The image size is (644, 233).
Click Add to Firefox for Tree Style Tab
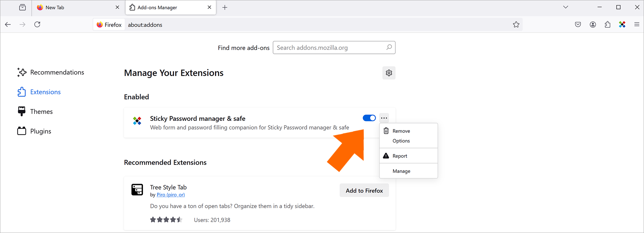[x=364, y=190]
